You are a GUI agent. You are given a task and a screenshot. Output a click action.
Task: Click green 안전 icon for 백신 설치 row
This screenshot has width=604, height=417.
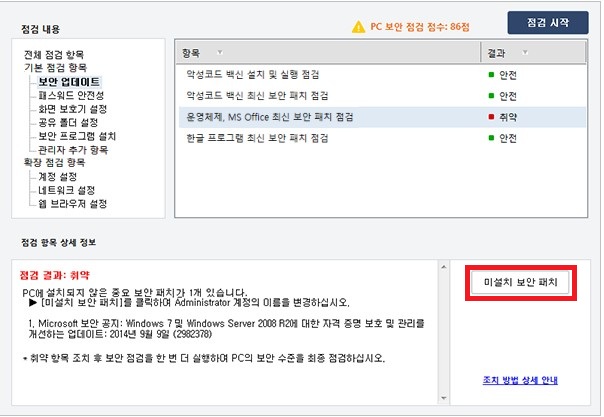tap(491, 74)
